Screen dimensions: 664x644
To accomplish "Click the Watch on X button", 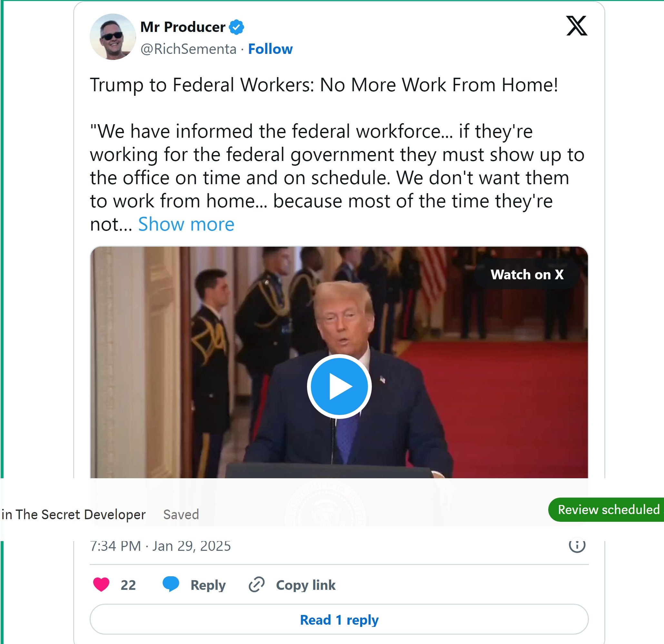I will pos(527,274).
